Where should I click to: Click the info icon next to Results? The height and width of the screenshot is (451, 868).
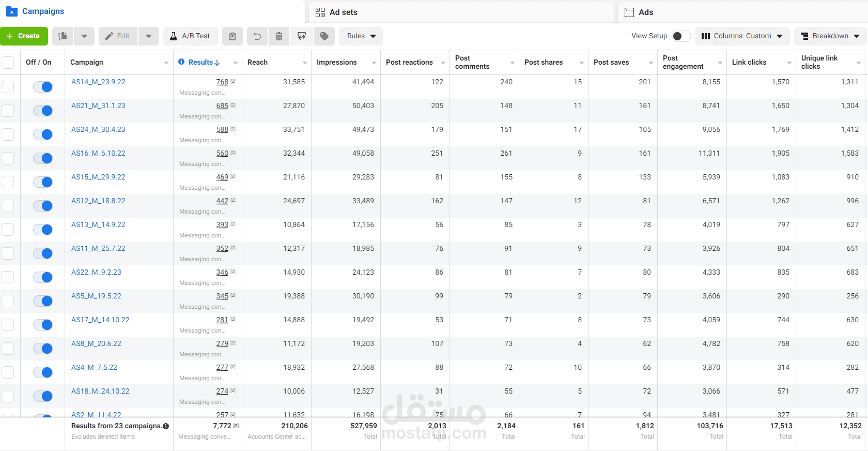click(x=181, y=62)
